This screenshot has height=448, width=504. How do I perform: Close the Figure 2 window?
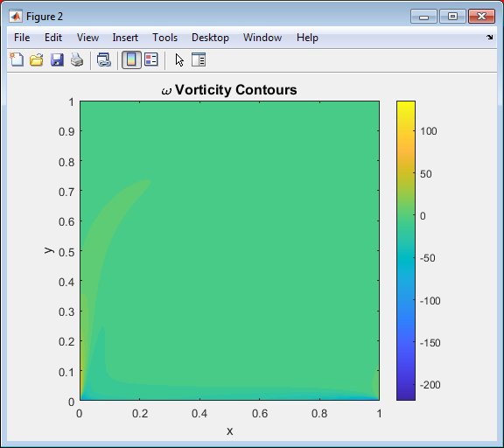click(481, 16)
